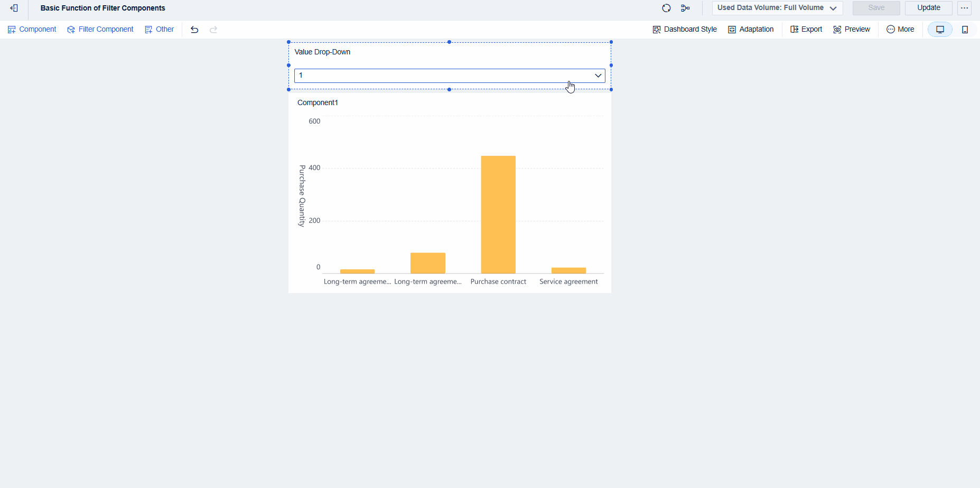Switch to mobile layout view
The height and width of the screenshot is (488, 980).
point(965,30)
